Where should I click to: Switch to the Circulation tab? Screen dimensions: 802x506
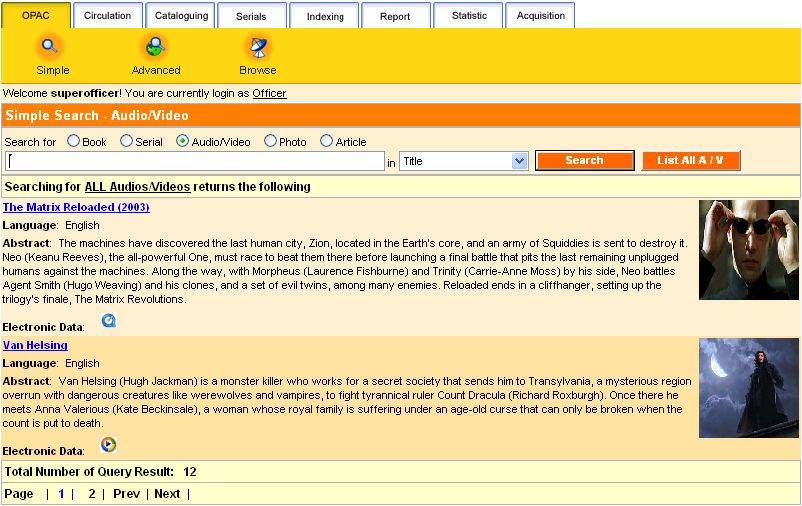[107, 15]
